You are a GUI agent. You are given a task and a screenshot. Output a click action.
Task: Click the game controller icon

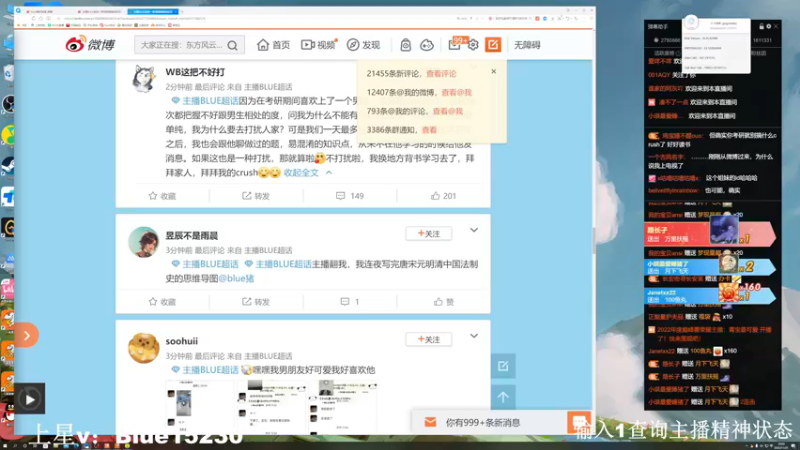[427, 45]
